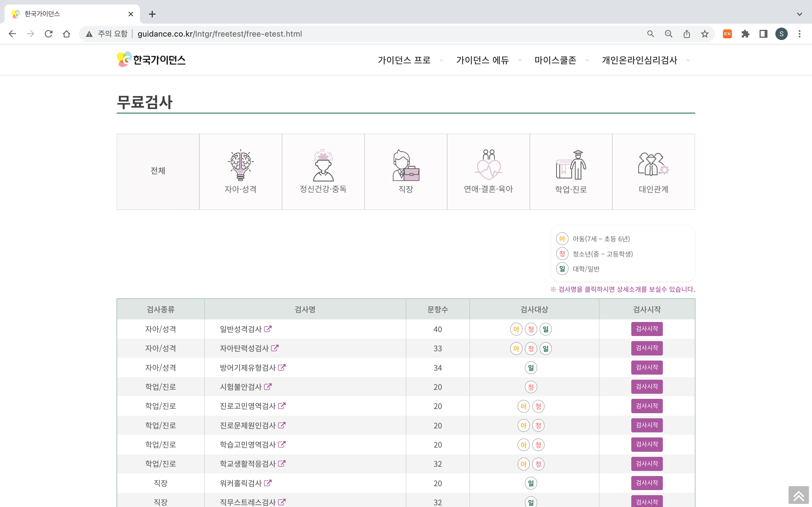Image resolution: width=812 pixels, height=507 pixels.
Task: Click the 한국가이던스 logo
Action: [151, 60]
